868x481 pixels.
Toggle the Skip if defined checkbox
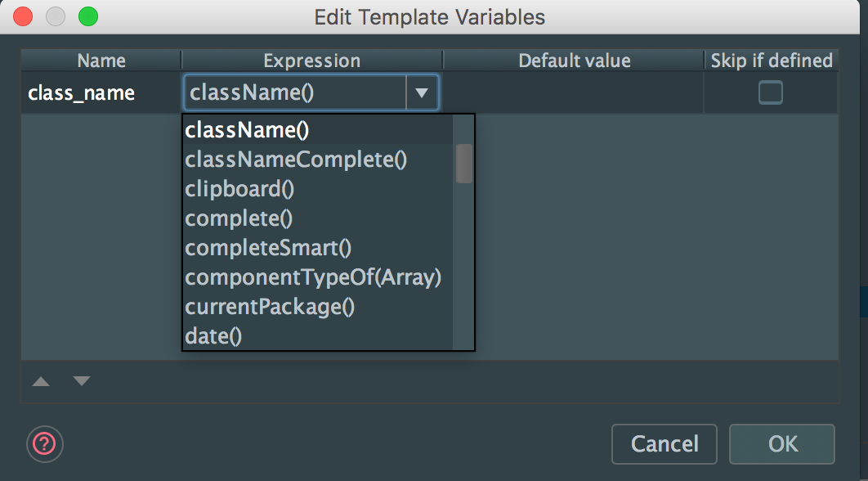pos(771,92)
